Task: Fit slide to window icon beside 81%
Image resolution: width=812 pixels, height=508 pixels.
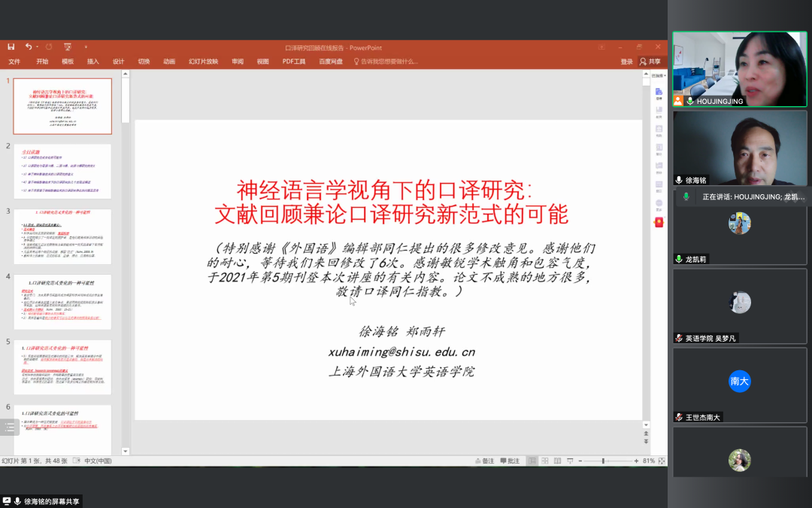Action: pos(661,461)
